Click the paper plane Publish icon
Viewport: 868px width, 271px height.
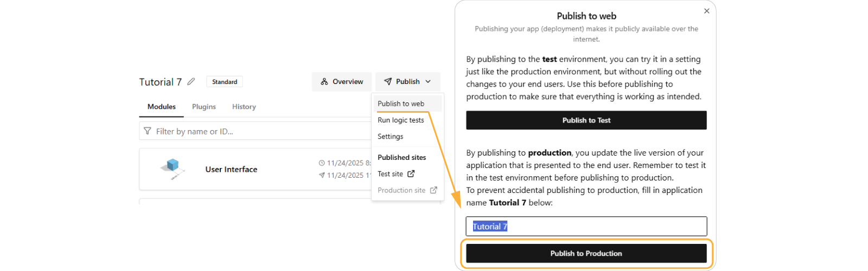pos(388,82)
